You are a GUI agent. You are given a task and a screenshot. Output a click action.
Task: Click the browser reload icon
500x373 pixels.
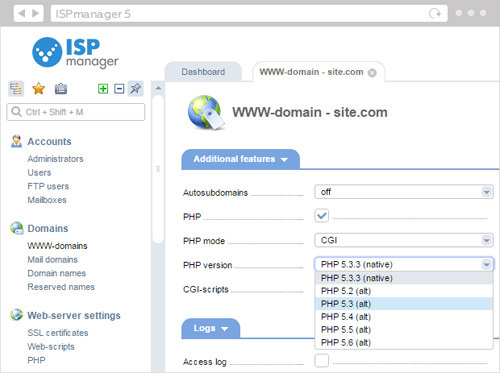coord(435,13)
